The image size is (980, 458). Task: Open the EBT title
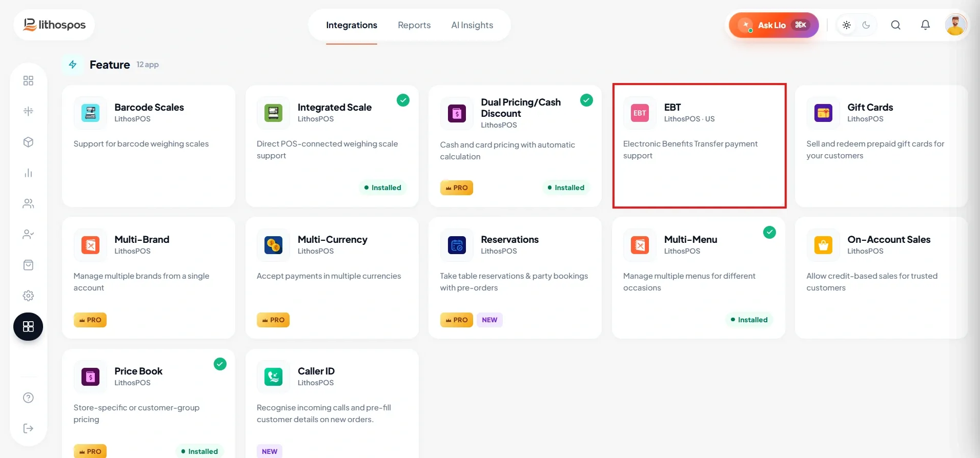672,107
